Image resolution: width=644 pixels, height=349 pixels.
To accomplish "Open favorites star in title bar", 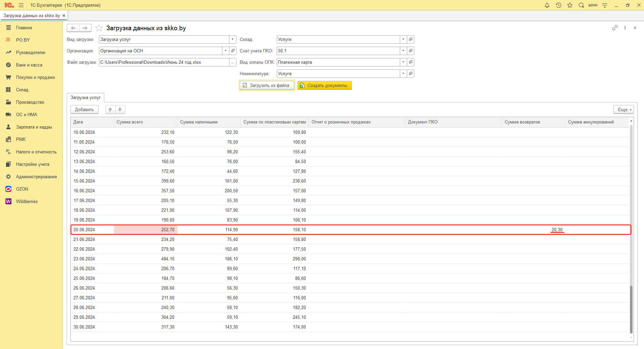I will pos(570,5).
